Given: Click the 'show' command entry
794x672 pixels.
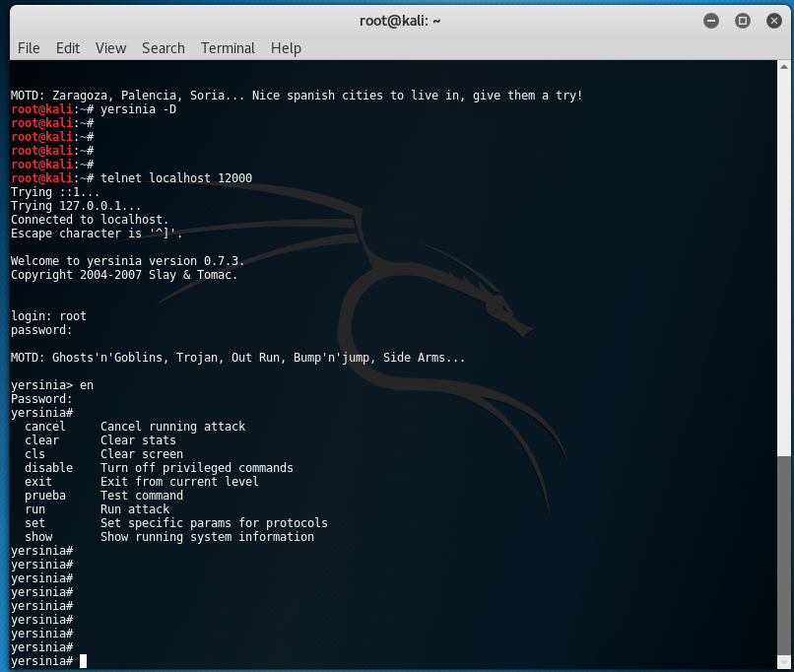Looking at the screenshot, I should [38, 536].
